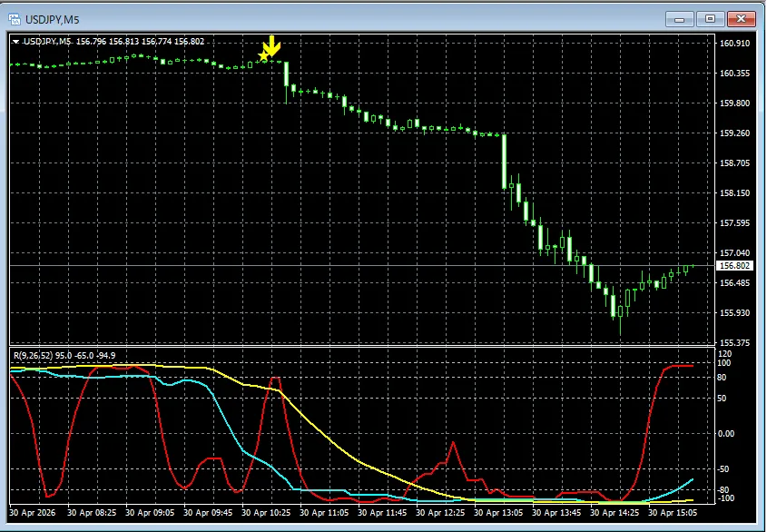The width and height of the screenshot is (767, 532).
Task: Click the 160.910 price axis label
Action: [734, 43]
